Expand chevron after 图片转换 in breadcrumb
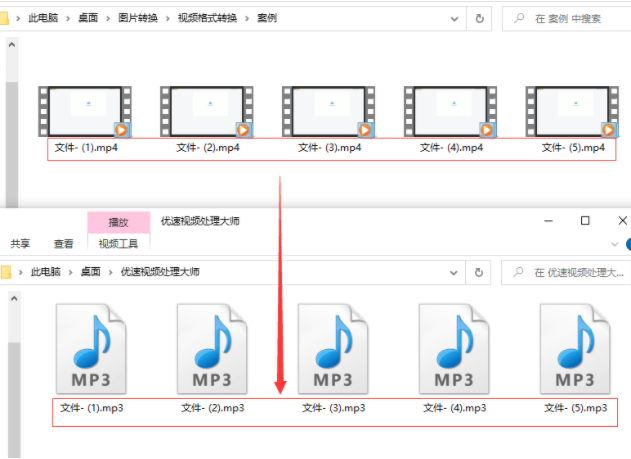631x459 pixels. [x=167, y=19]
